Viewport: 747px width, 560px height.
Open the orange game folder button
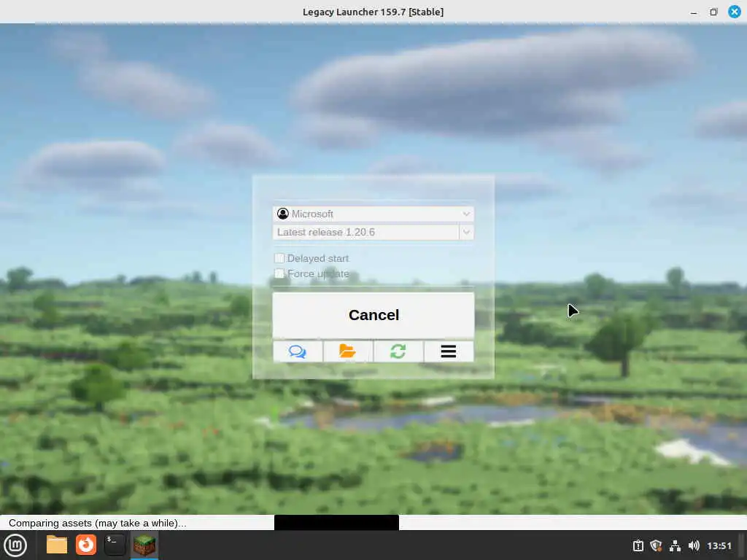[x=348, y=351]
